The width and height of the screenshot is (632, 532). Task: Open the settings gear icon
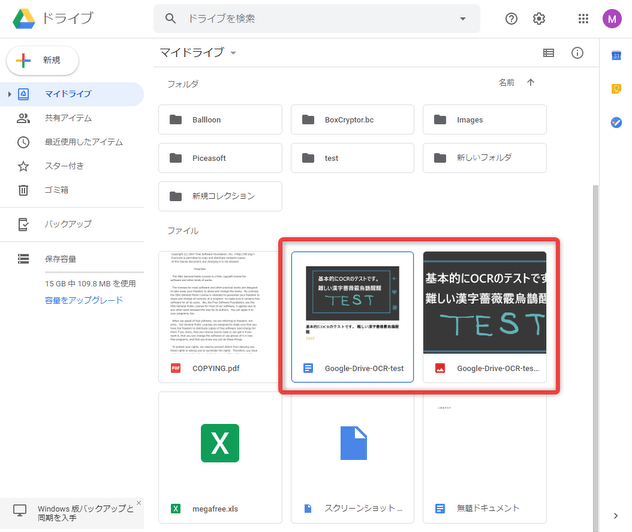(x=539, y=19)
